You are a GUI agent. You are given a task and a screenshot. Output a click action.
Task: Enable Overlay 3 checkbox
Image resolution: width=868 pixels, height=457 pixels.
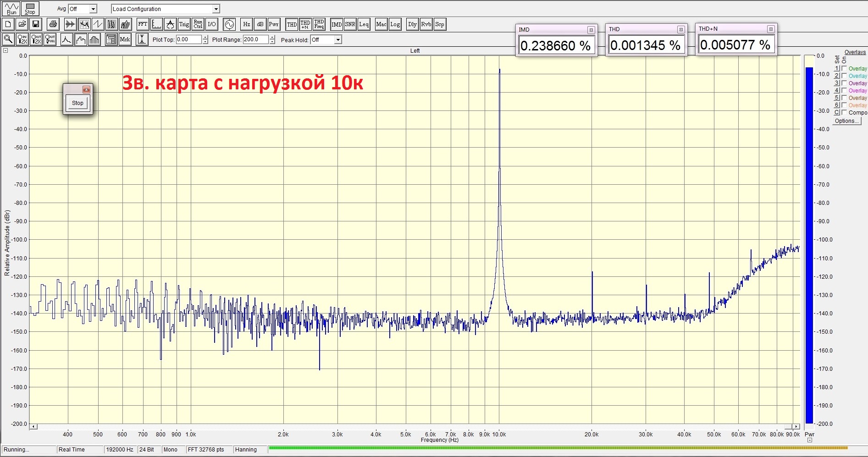point(844,83)
